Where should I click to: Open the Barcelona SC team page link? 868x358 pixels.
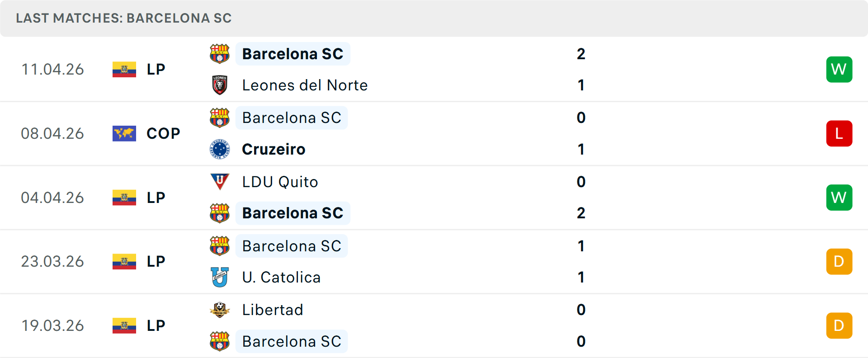point(292,54)
